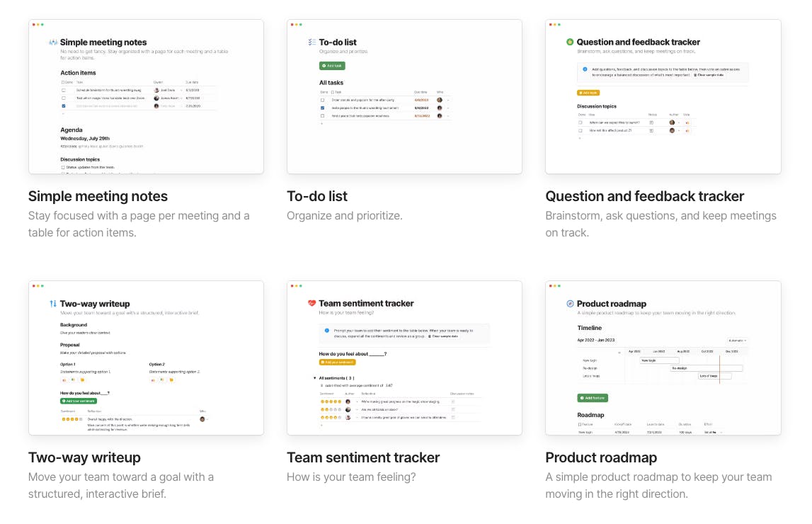Check the 'When can we expect this to launch?' box
812x524 pixels.
[x=581, y=123]
